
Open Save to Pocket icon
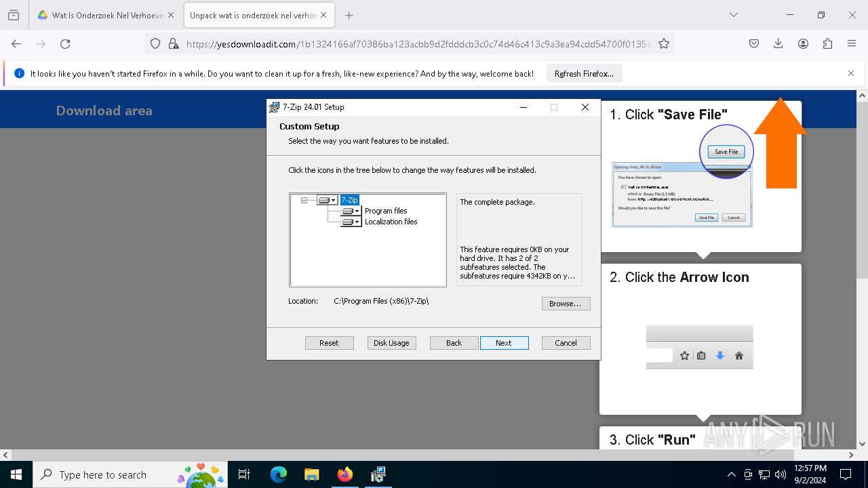tap(754, 43)
